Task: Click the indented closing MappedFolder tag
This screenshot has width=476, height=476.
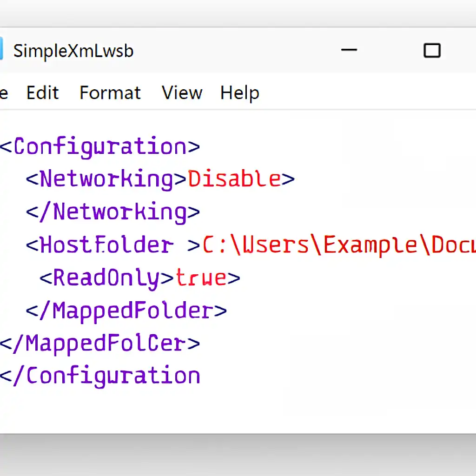Action: [x=126, y=311]
